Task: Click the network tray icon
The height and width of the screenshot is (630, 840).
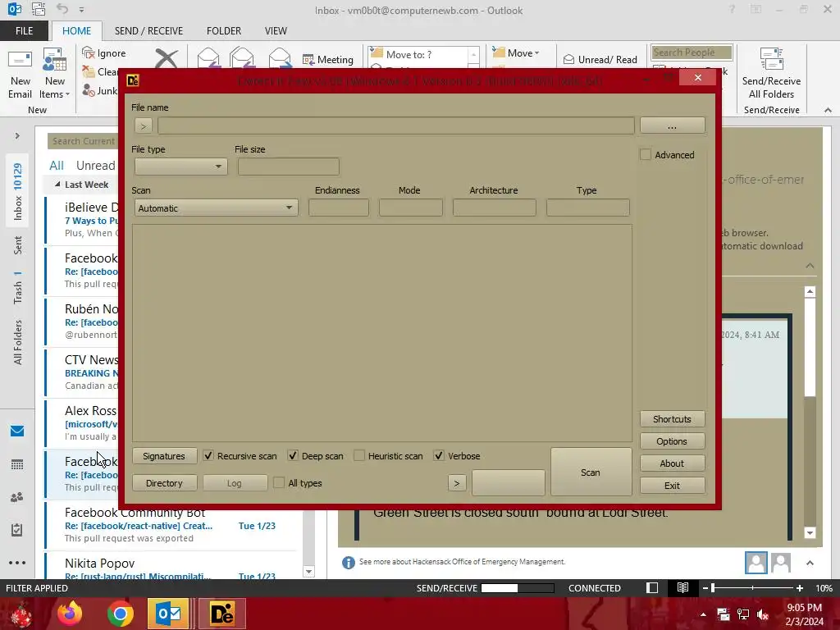Action: click(743, 614)
